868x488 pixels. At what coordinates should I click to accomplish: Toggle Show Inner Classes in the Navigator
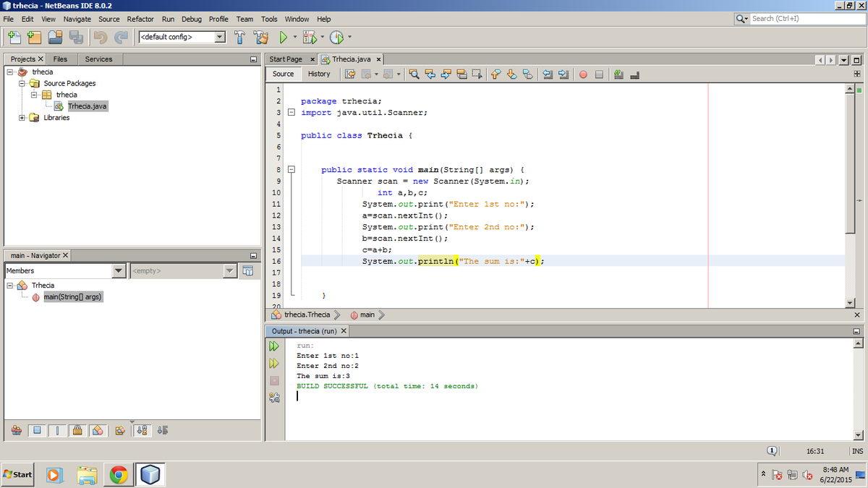pos(97,430)
